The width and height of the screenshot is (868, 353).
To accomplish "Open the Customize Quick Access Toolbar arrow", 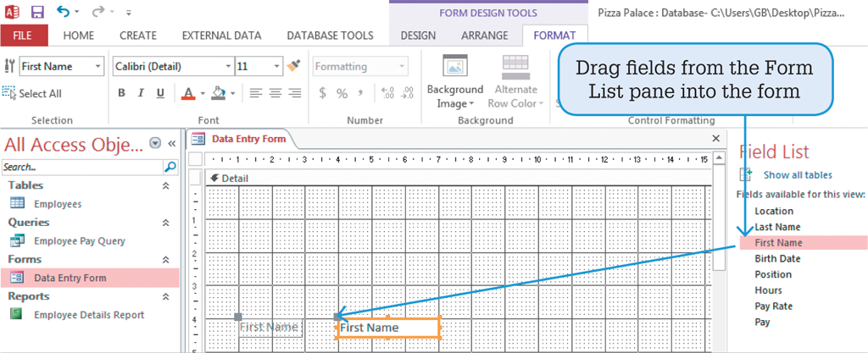I will pos(129,12).
